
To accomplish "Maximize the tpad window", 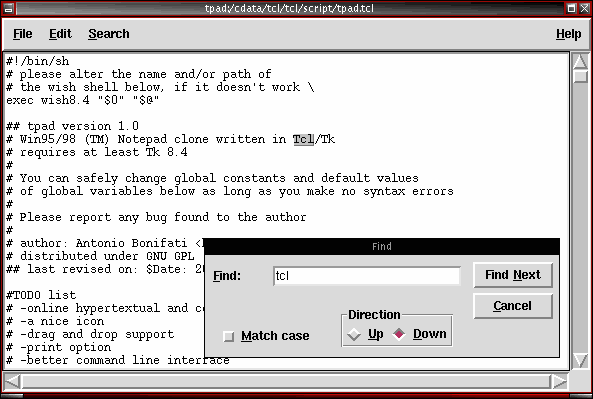I will tap(571, 8).
